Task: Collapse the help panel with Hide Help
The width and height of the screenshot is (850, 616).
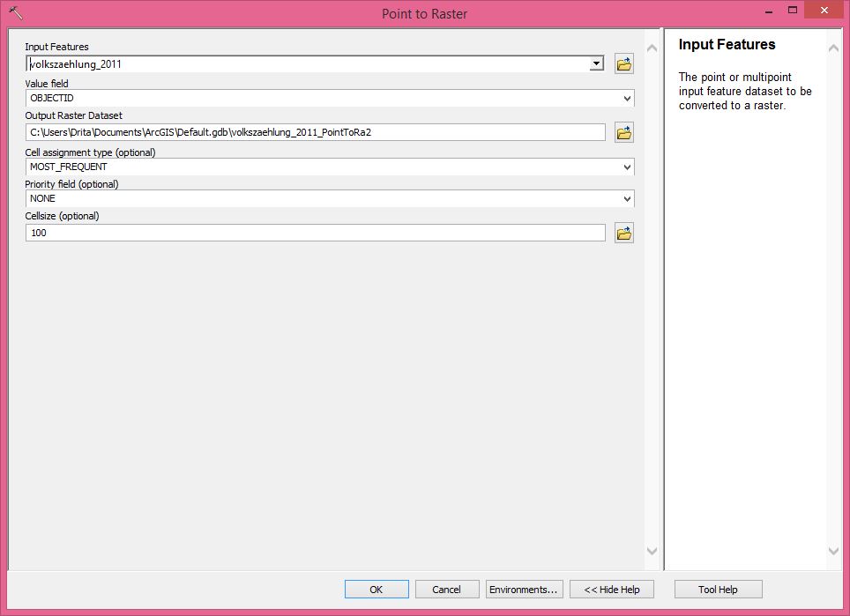Action: (x=612, y=590)
